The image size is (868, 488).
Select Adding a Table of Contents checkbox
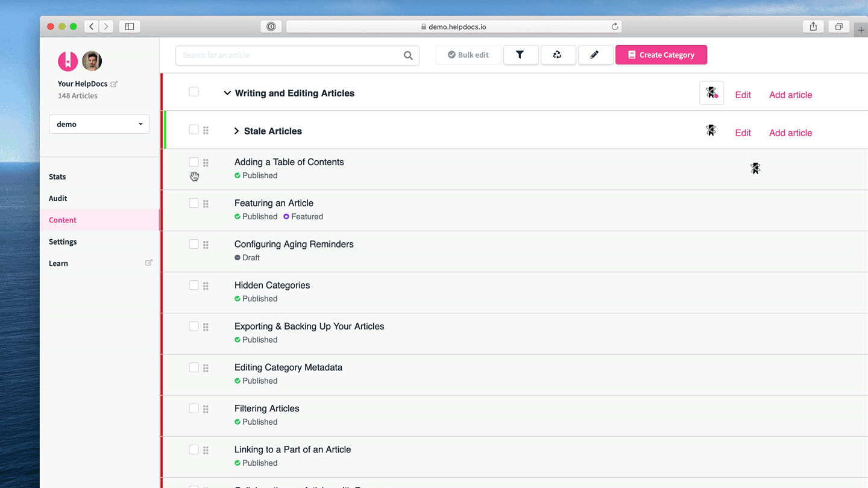(193, 162)
